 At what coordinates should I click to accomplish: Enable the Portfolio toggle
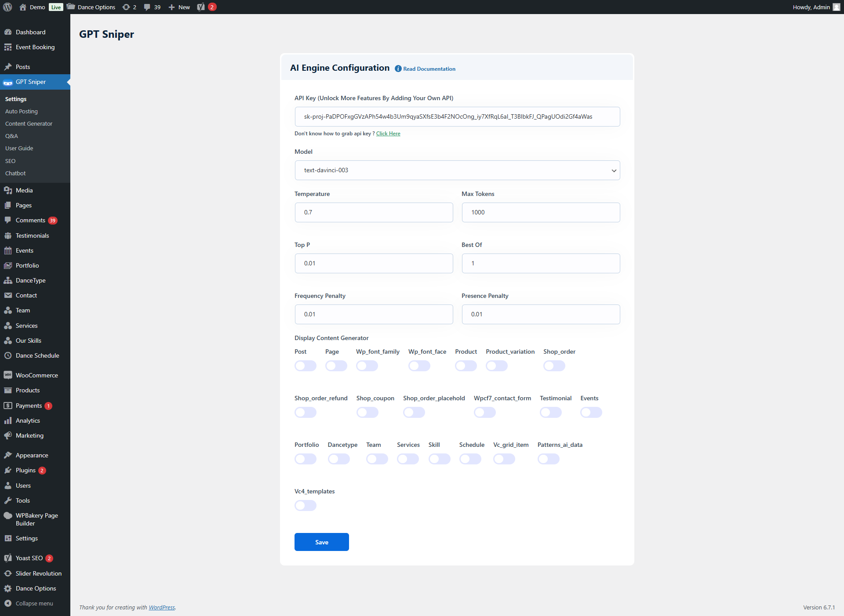click(306, 459)
